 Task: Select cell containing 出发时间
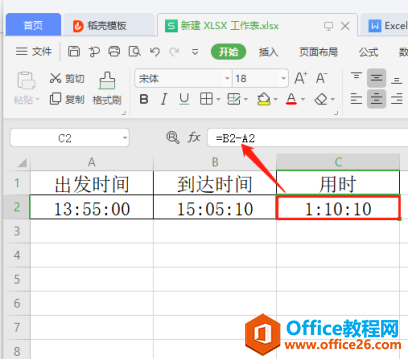92,183
